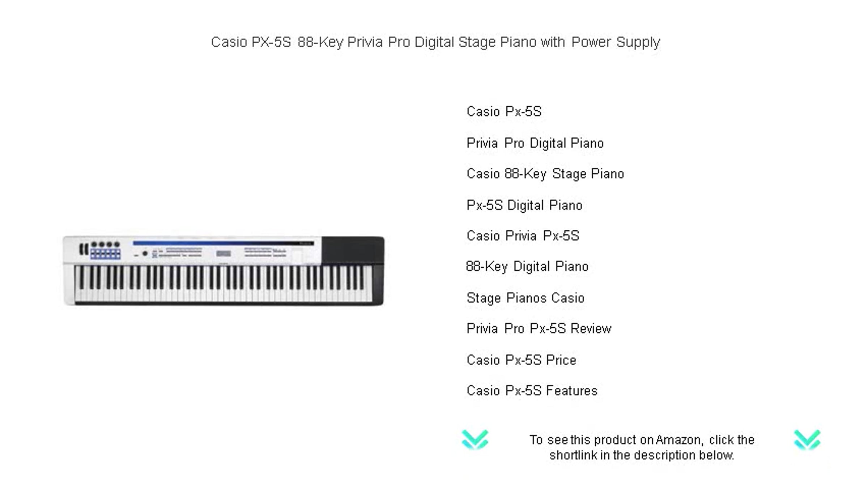Click the blue button pad on keyboard
This screenshot has width=868, height=489.
[x=105, y=254]
